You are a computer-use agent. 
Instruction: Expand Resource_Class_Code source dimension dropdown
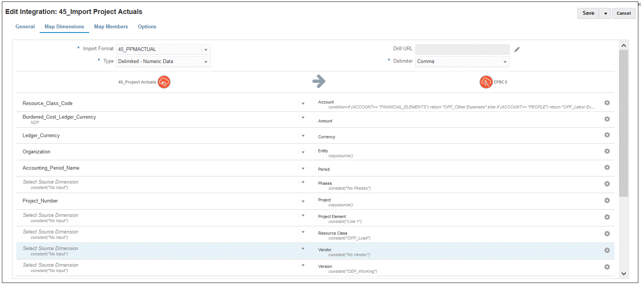tap(303, 104)
